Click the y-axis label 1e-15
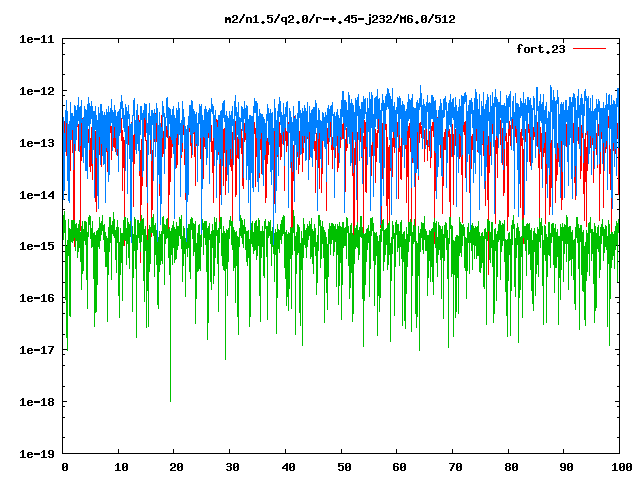Image resolution: width=640 pixels, height=480 pixels. (x=37, y=246)
